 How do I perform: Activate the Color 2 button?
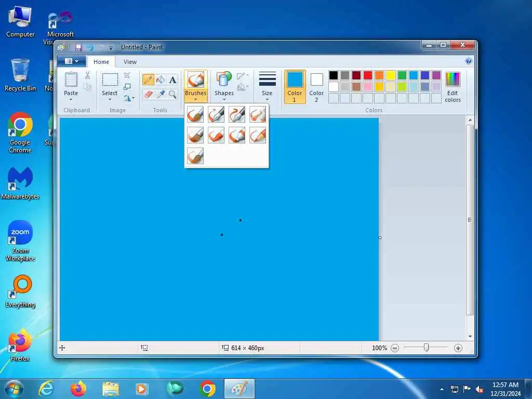coord(316,87)
